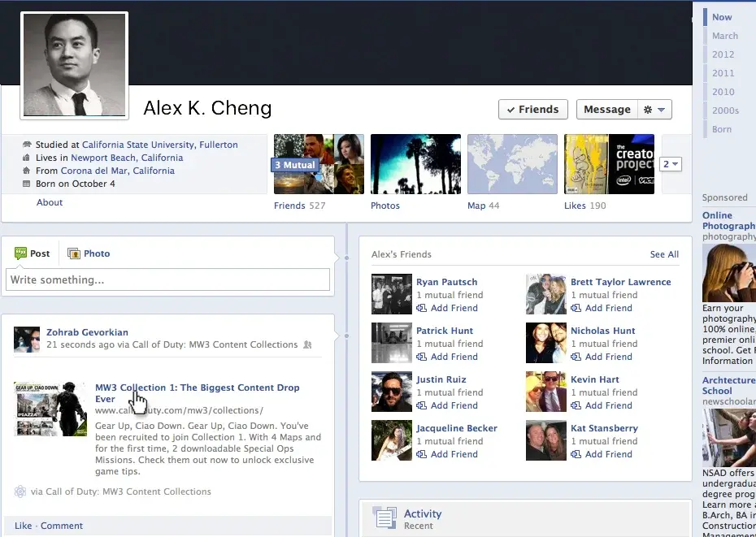Expand the '2' more sections dropdown
This screenshot has width=756, height=537.
[670, 164]
